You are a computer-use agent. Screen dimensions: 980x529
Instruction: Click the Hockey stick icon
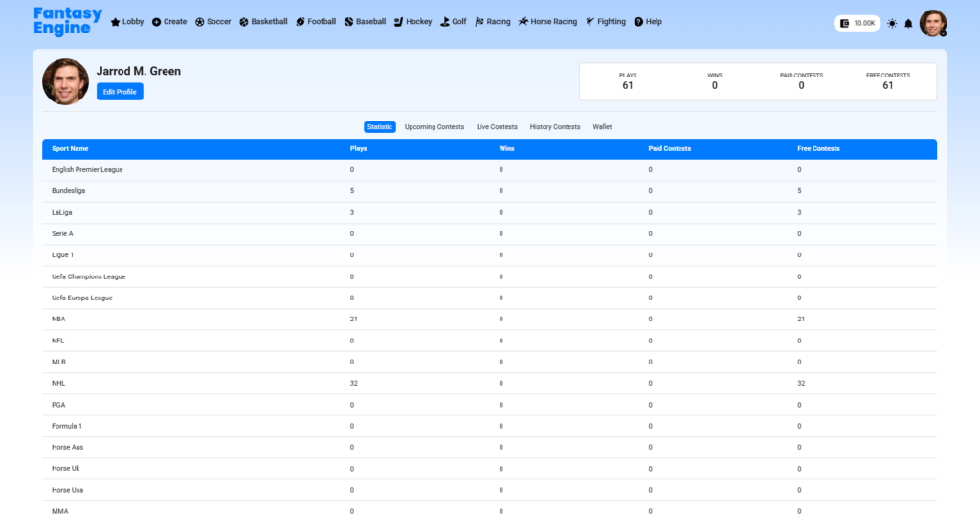[x=398, y=22]
